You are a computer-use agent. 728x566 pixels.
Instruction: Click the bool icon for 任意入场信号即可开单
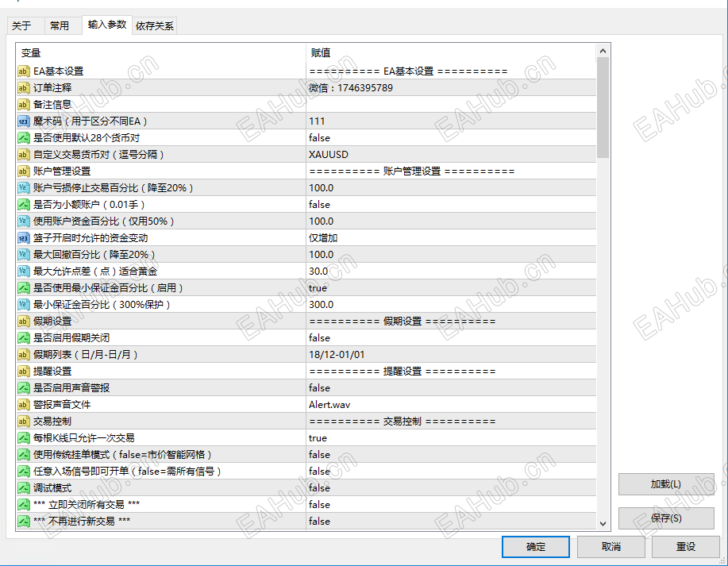coord(23,472)
